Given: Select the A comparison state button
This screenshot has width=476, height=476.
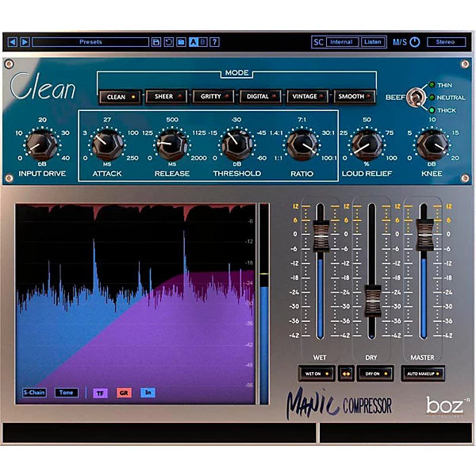Looking at the screenshot, I should pyautogui.click(x=193, y=41).
